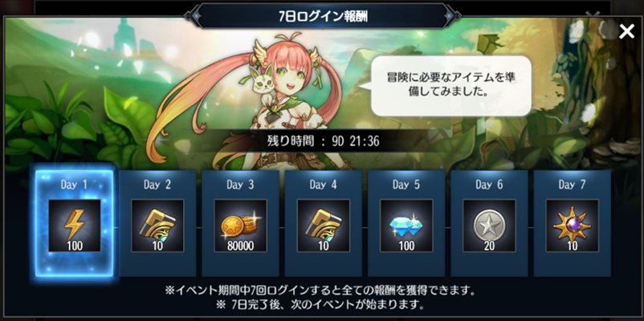Claim the Day 1 lightning energy reward
Viewport: 644px width, 321px height.
75,226
